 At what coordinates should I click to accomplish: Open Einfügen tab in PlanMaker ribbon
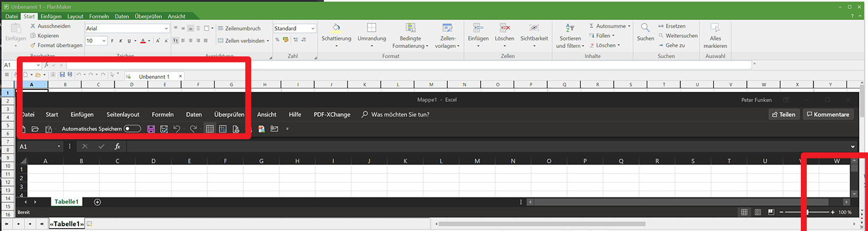tap(52, 17)
